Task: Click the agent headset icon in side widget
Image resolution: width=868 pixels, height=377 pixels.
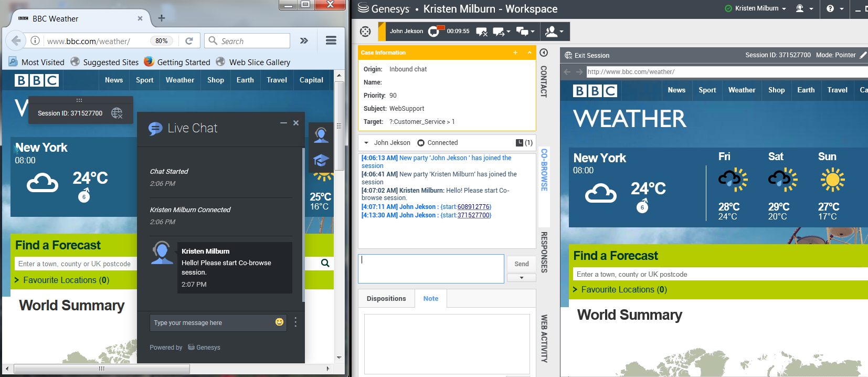Action: [321, 135]
